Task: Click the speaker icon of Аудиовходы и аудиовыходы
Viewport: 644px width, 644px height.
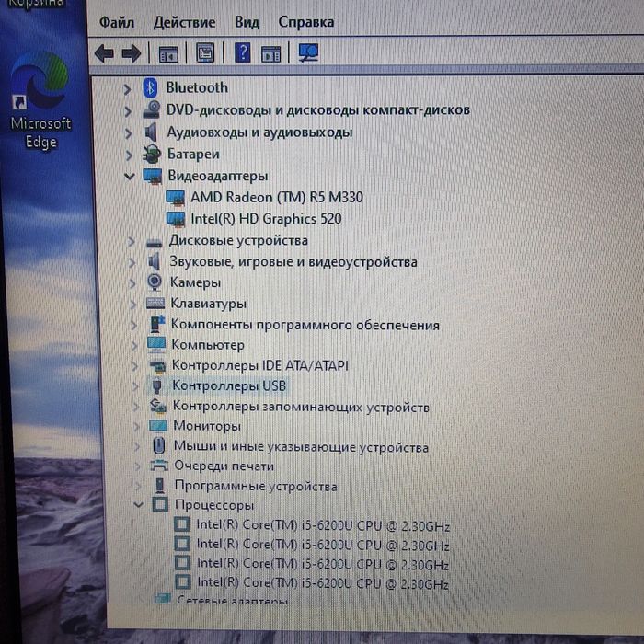Action: 152,132
